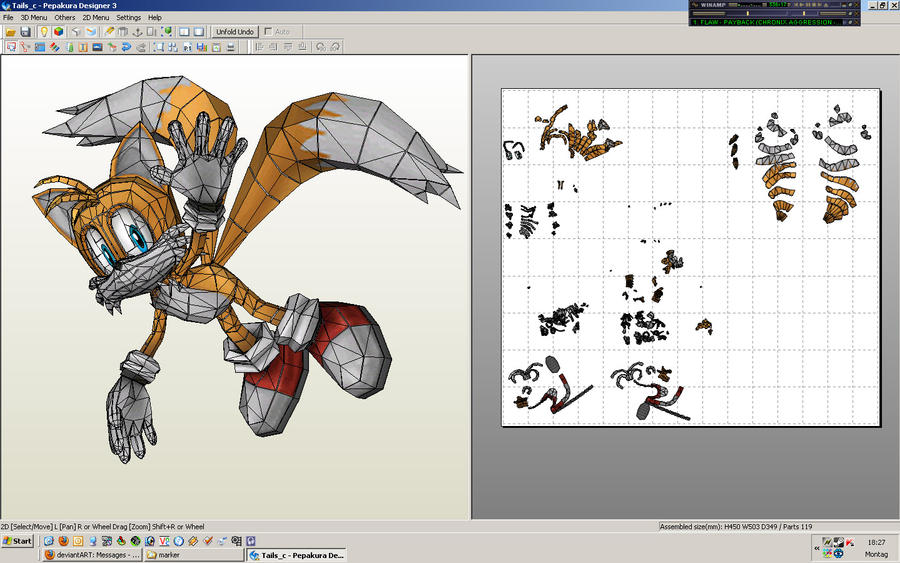Click the Unfold Undo button

[x=235, y=32]
